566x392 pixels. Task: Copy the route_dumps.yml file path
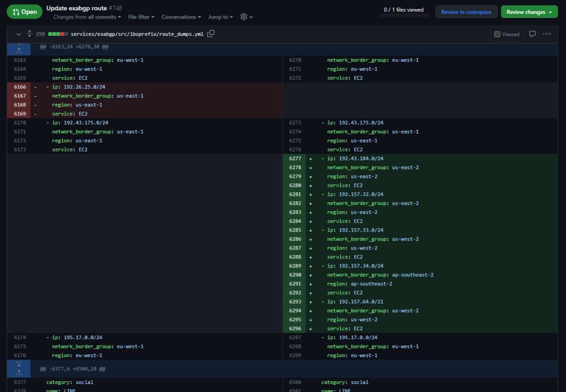211,33
